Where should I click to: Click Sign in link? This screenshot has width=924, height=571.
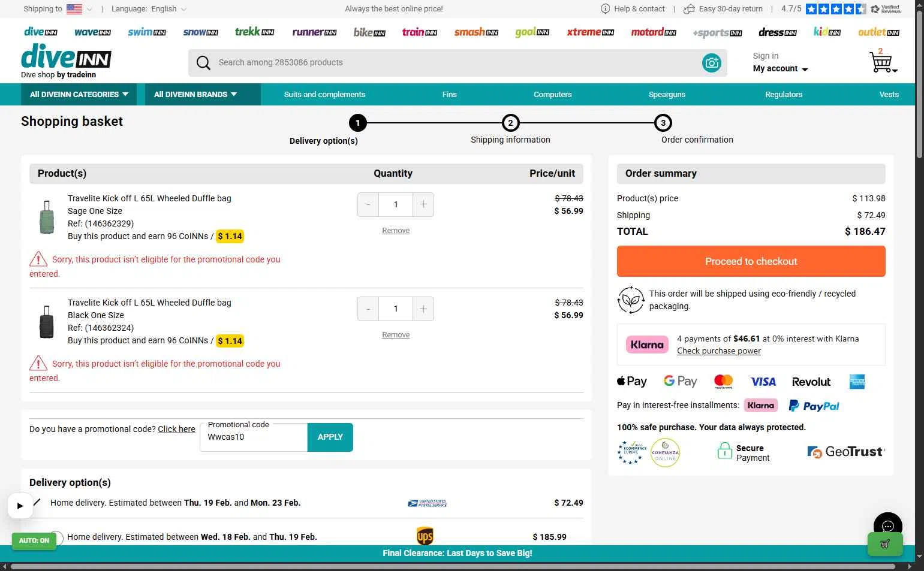pos(766,56)
